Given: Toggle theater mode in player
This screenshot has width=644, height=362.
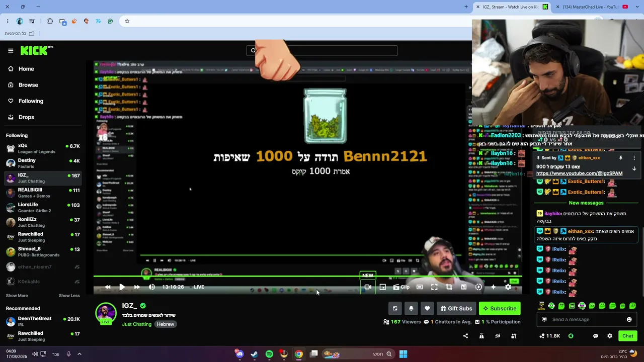Looking at the screenshot, I should click(420, 287).
